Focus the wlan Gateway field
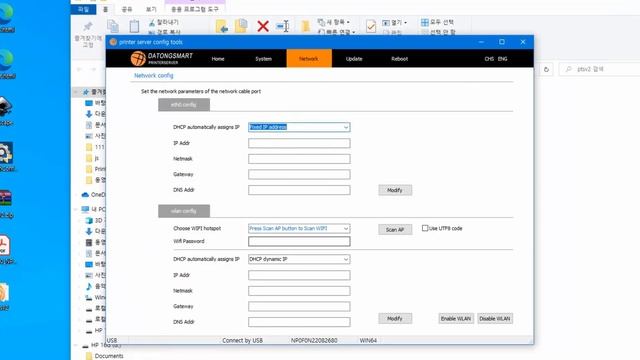The height and width of the screenshot is (360, 640). point(299,306)
